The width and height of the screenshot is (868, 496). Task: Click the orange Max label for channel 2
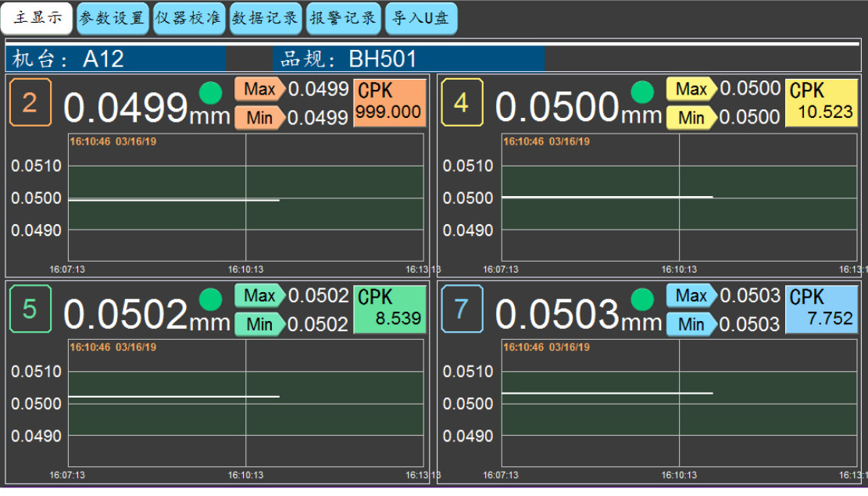259,89
